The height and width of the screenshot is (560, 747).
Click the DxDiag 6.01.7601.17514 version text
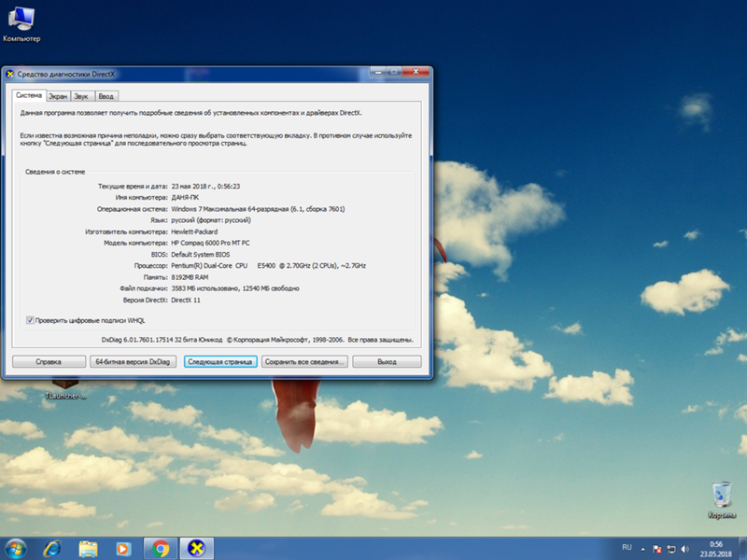coord(162,340)
